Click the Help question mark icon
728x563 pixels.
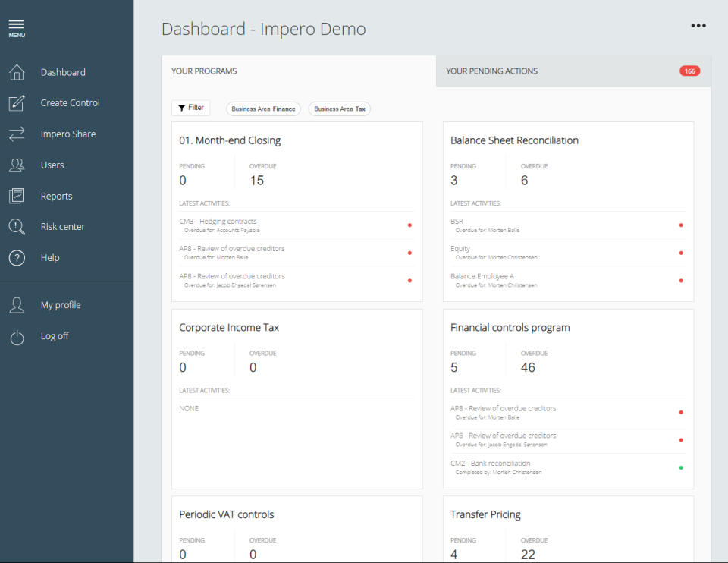(17, 257)
